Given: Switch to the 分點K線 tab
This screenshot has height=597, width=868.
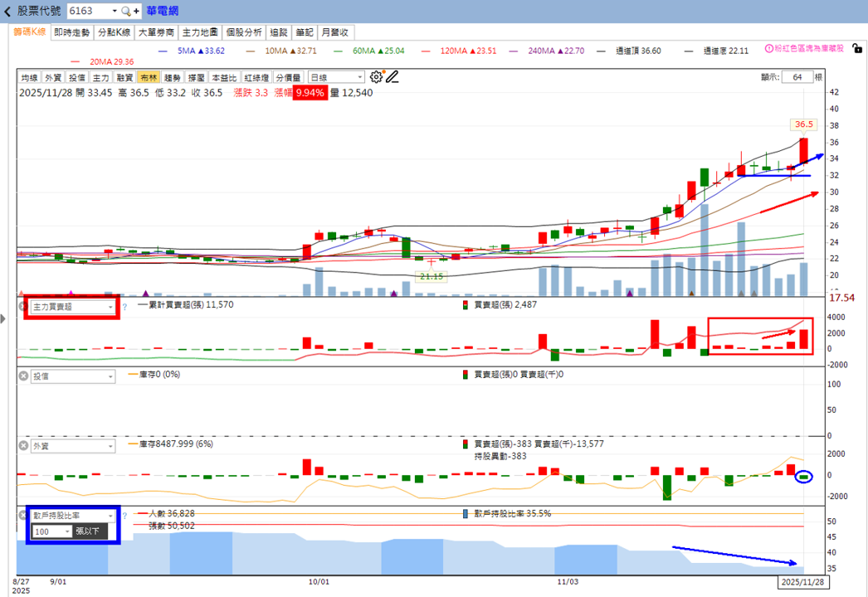Looking at the screenshot, I should click(114, 32).
